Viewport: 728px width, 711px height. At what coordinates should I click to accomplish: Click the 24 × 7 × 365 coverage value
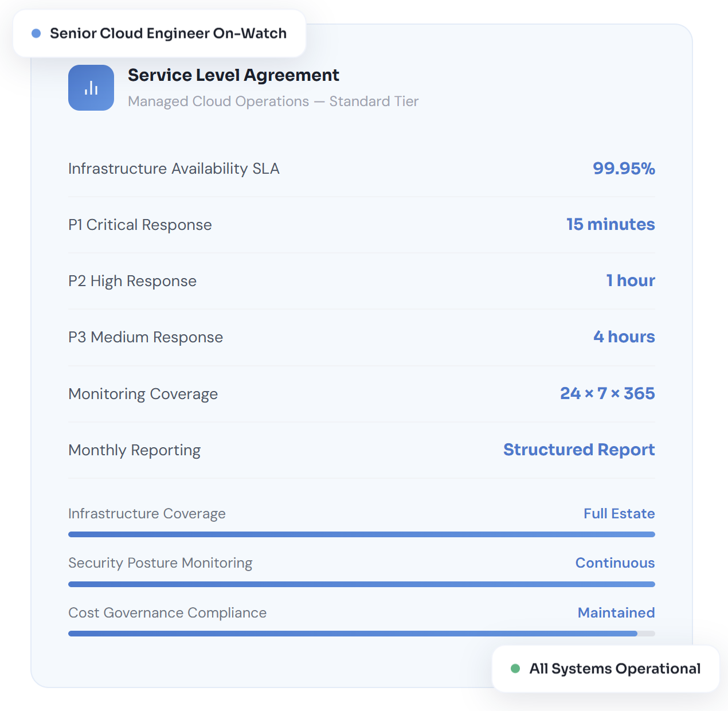pyautogui.click(x=607, y=393)
